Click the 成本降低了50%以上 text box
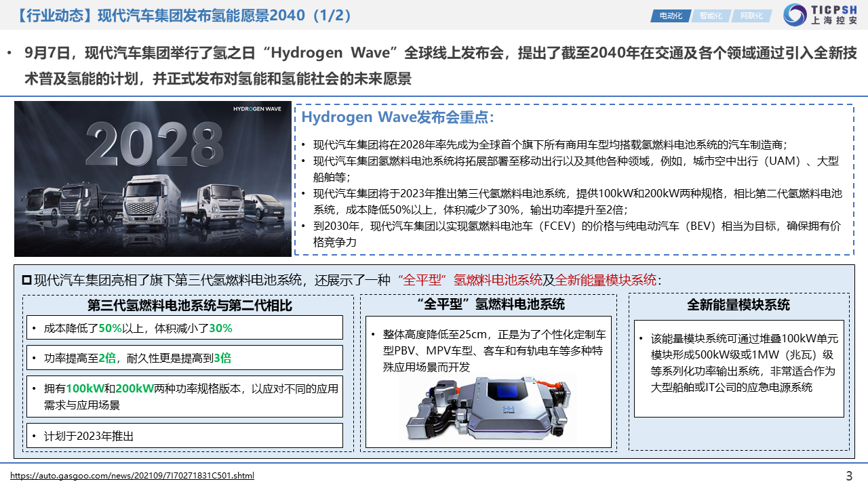Viewport: 868px width, 488px height. (184, 328)
